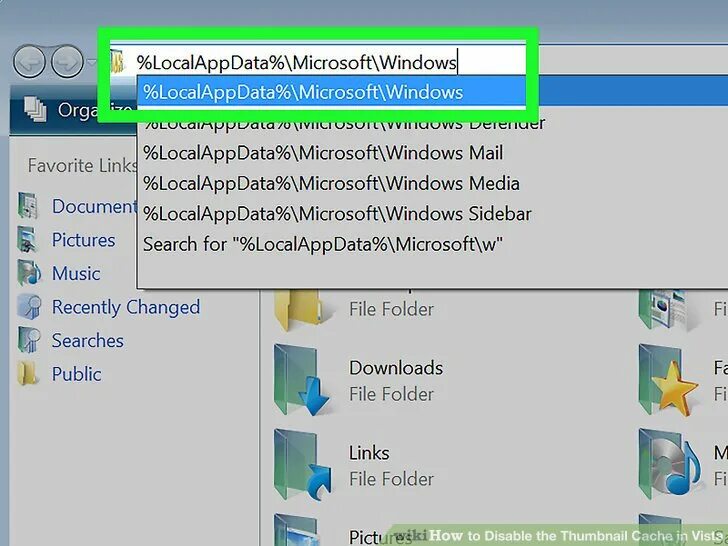
Task: Click the Links folder name
Action: (369, 453)
